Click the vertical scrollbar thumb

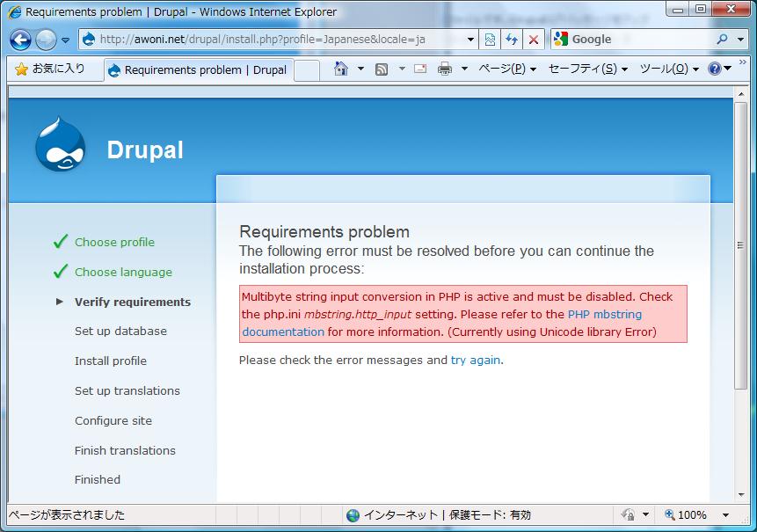pos(741,244)
